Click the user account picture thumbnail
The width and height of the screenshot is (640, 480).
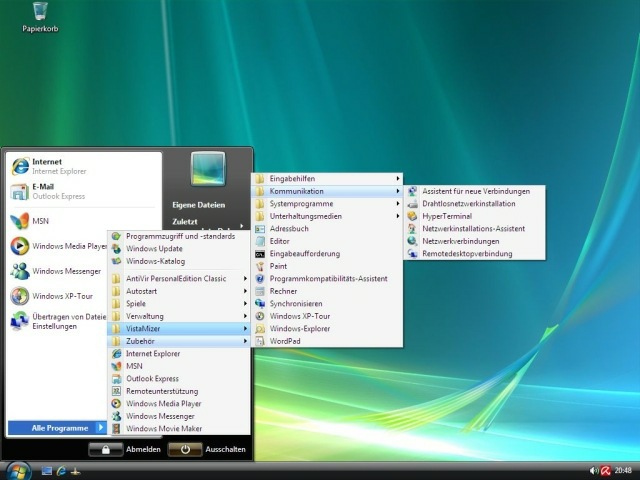[208, 169]
